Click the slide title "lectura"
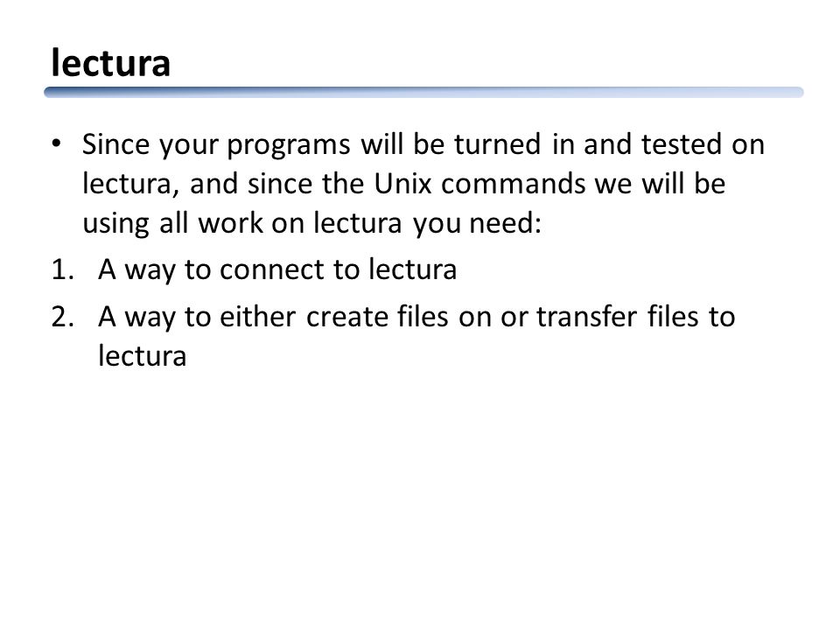Viewport: 840px width, 630px height. coord(111,63)
